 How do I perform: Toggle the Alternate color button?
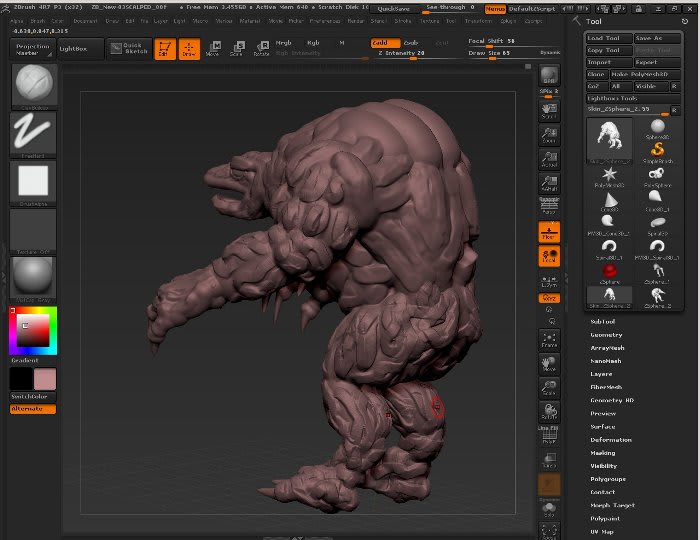pyautogui.click(x=33, y=409)
